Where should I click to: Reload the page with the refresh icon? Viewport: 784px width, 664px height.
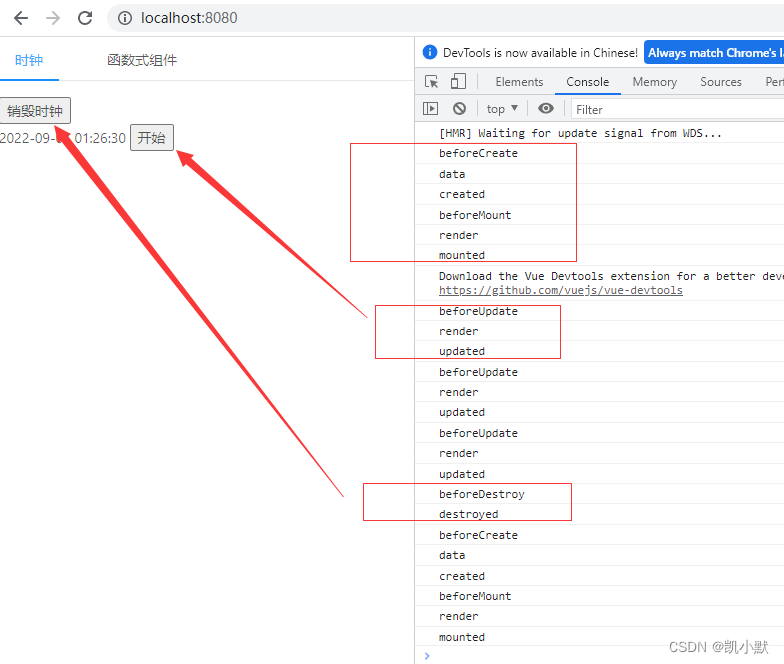pyautogui.click(x=85, y=18)
